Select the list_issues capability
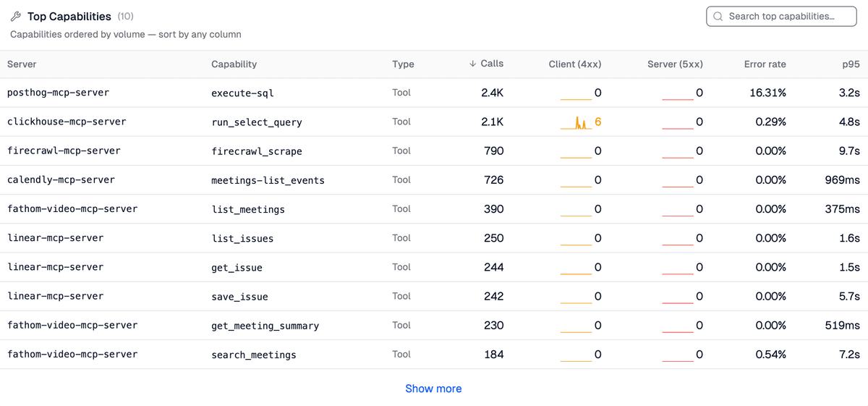Screen dimensions: 868x406 coord(242,238)
